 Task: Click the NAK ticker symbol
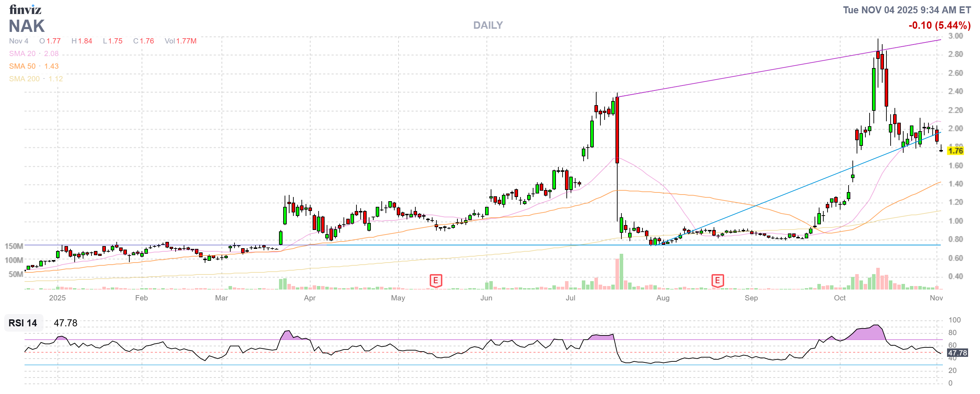pos(27,26)
